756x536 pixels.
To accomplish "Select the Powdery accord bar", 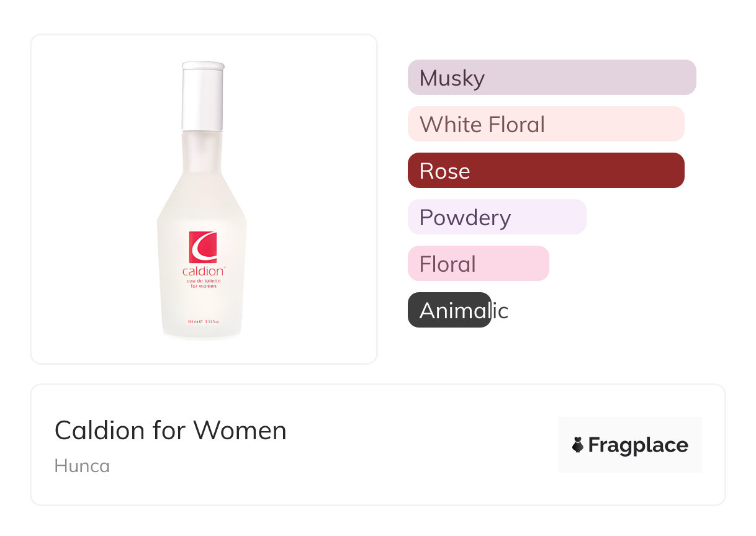I will tap(497, 217).
